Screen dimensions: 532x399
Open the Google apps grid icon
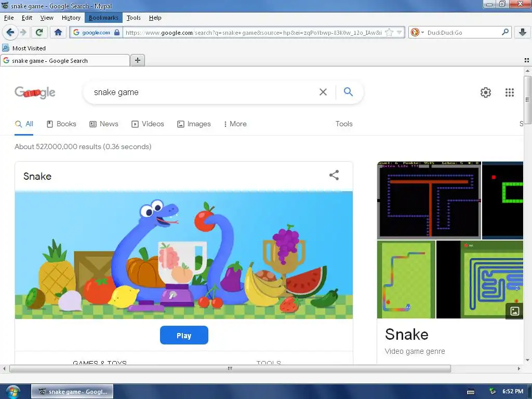coord(509,92)
